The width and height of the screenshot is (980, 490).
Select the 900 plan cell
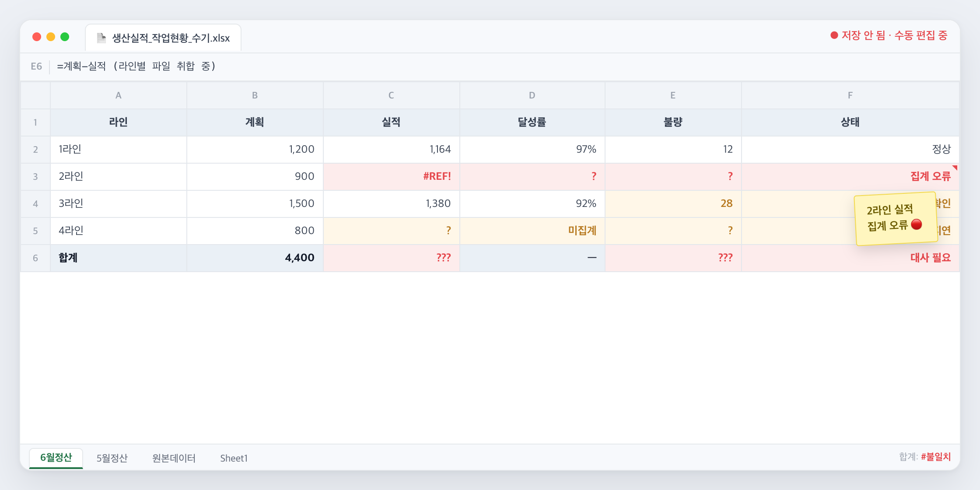(x=255, y=177)
